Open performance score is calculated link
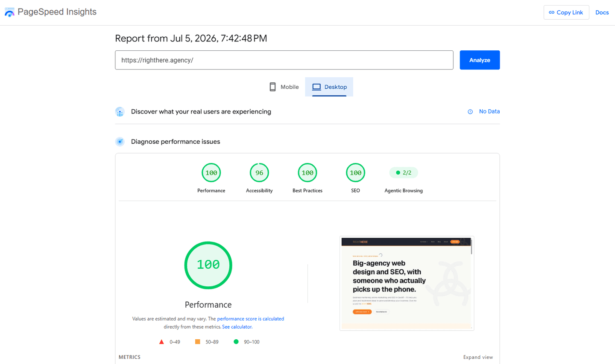Image resolution: width=615 pixels, height=364 pixels. (251, 319)
